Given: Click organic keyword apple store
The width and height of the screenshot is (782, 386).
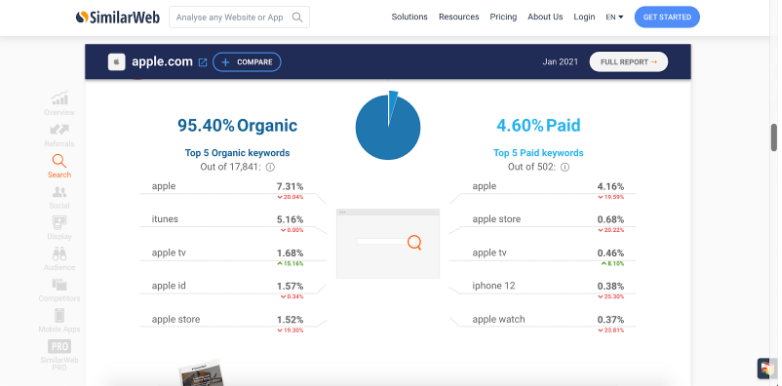Looking at the screenshot, I should (x=176, y=320).
